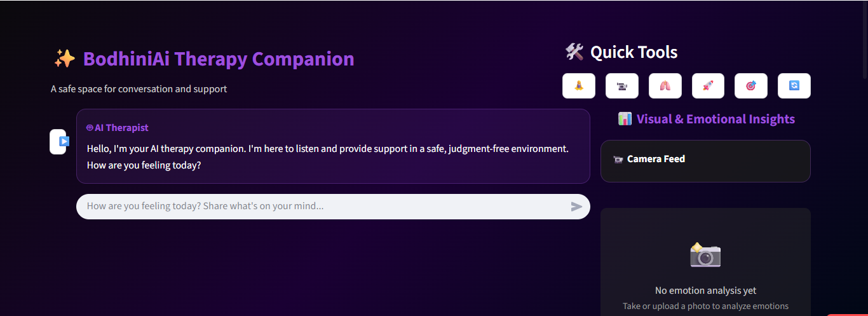Click the flash camera icon in analysis panel
Viewport: 868px width, 316px height.
click(x=705, y=254)
